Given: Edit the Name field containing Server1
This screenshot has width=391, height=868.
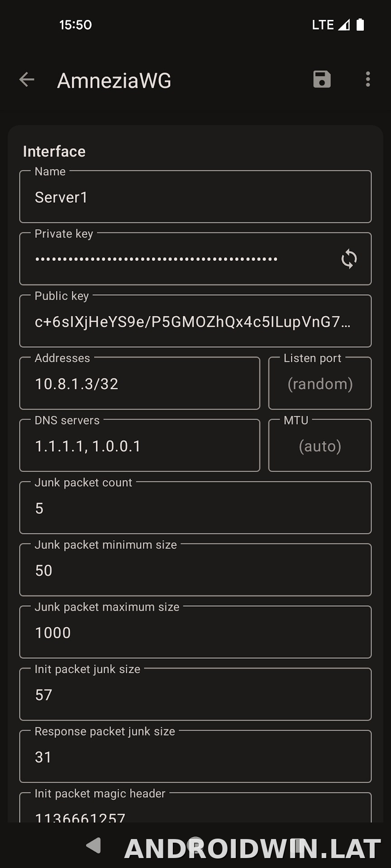Looking at the screenshot, I should click(x=195, y=197).
